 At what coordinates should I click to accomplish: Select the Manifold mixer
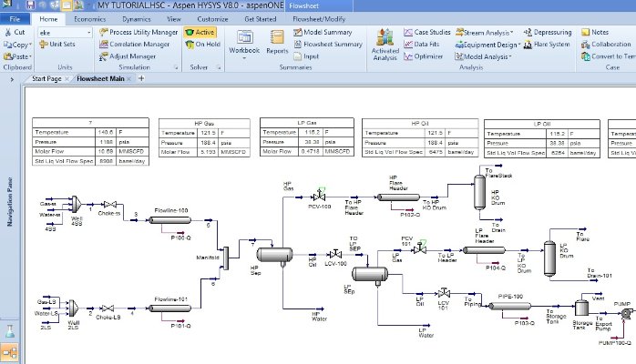tap(226, 258)
